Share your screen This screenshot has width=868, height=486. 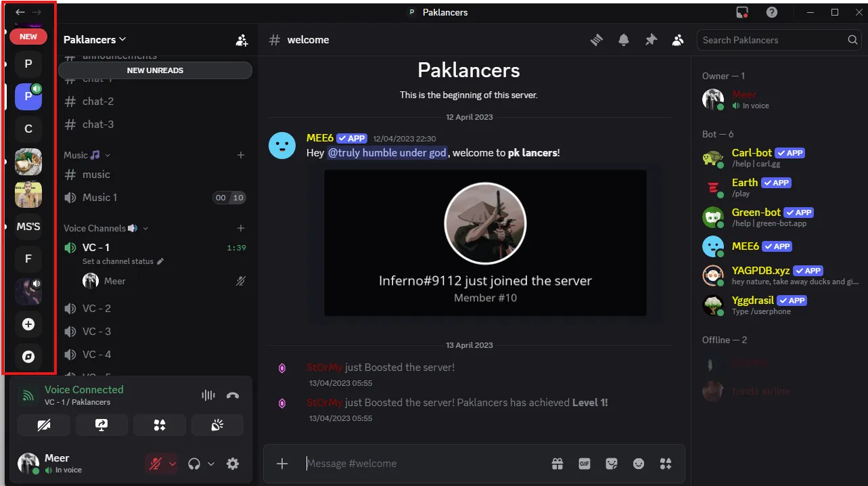point(101,425)
